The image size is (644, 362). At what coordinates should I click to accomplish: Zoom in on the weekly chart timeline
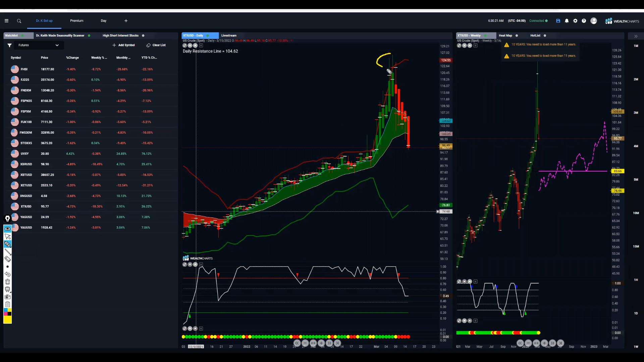544,343
